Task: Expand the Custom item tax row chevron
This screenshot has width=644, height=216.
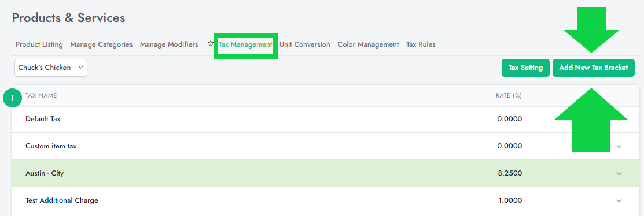Action: pos(619,146)
